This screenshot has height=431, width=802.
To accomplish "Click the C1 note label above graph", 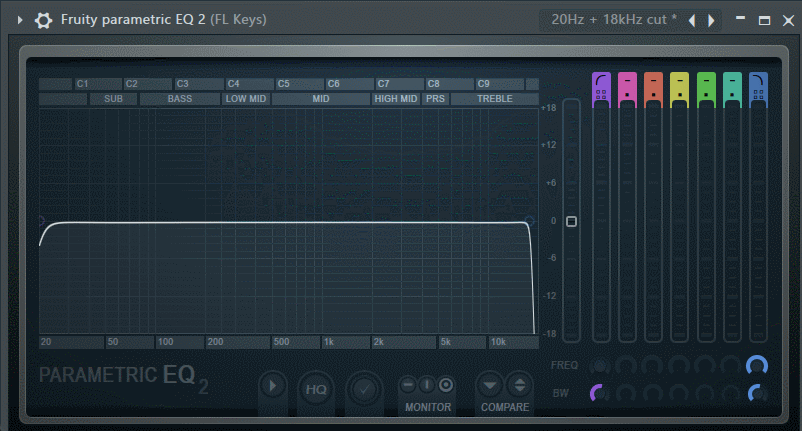I will point(82,84).
